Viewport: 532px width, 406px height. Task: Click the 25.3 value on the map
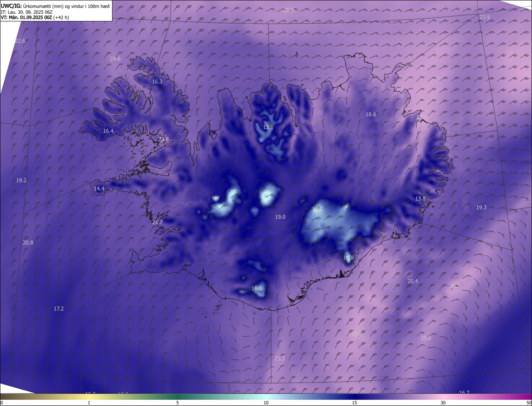pyautogui.click(x=280, y=358)
